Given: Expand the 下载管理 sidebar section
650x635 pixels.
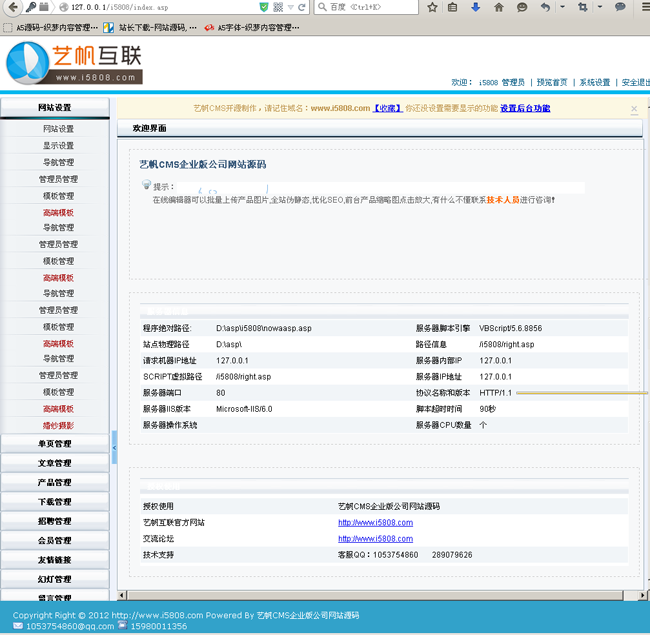Looking at the screenshot, I should (55, 502).
